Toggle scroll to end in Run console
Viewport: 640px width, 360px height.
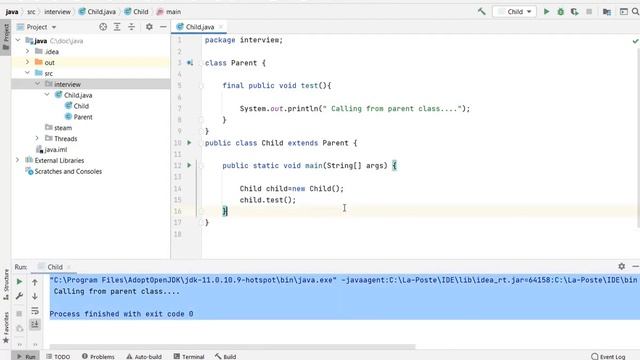pos(35,324)
